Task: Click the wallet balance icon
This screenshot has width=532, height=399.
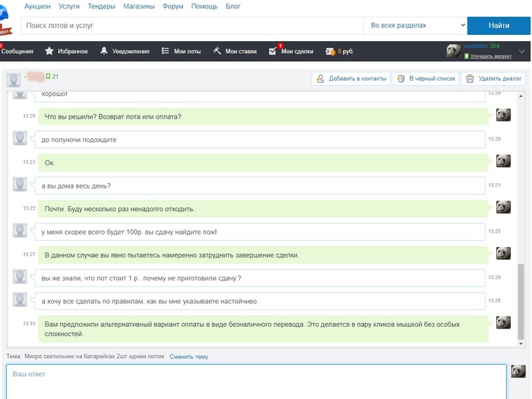Action: [330, 51]
